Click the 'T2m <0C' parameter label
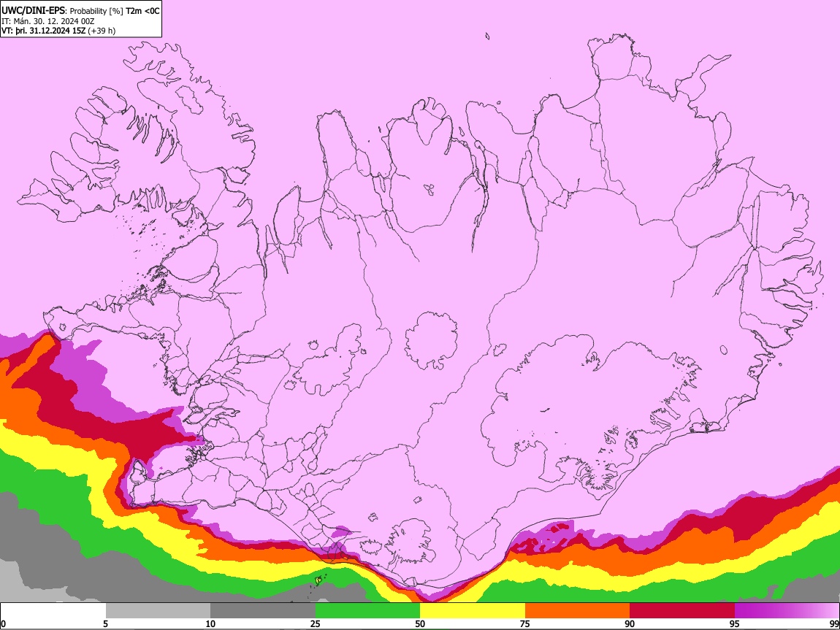Viewport: 840px width, 630px height. pyautogui.click(x=142, y=11)
